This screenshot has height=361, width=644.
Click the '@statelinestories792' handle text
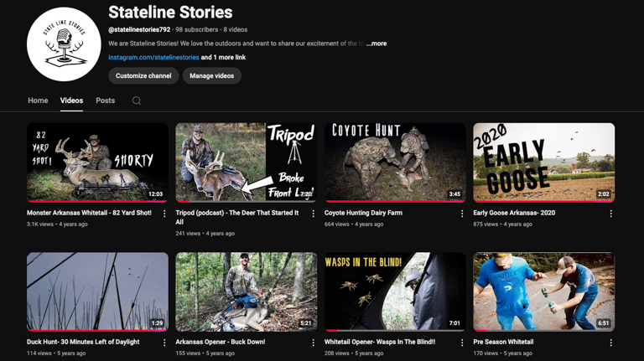pyautogui.click(x=139, y=29)
